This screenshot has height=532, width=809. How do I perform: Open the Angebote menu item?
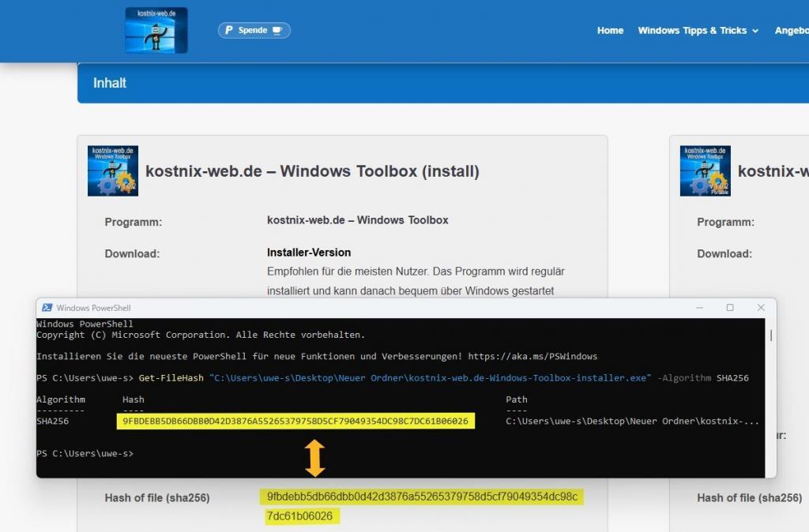[792, 31]
